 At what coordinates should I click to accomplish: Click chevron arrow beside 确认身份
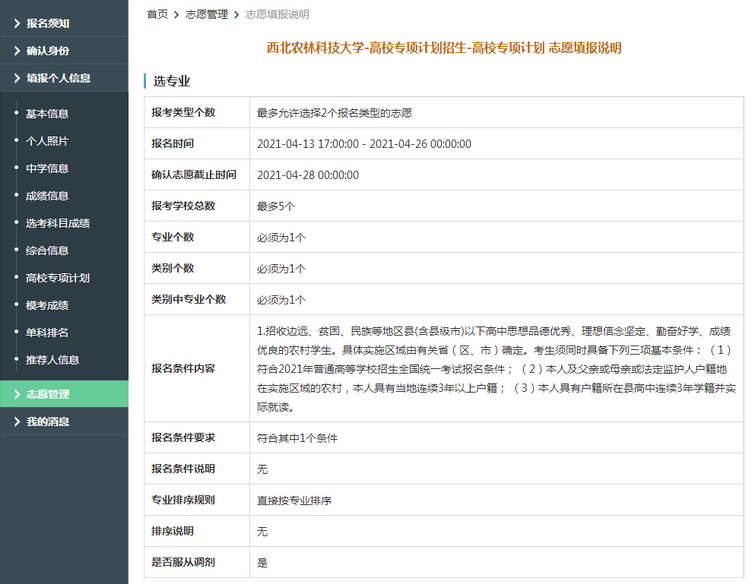17,50
